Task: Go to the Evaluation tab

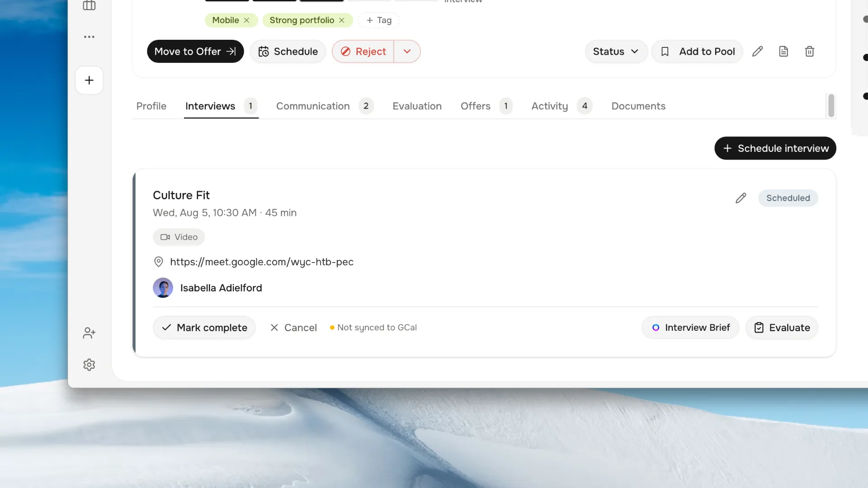Action: [417, 106]
